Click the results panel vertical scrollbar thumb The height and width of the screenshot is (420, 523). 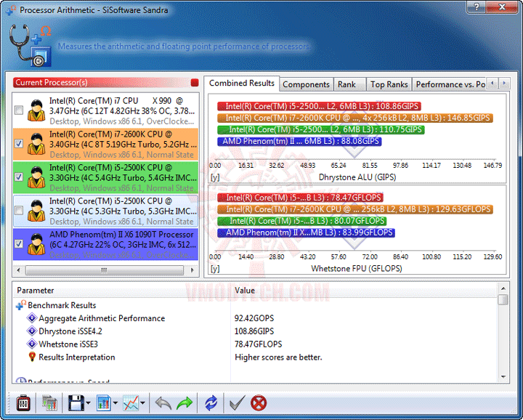click(503, 299)
